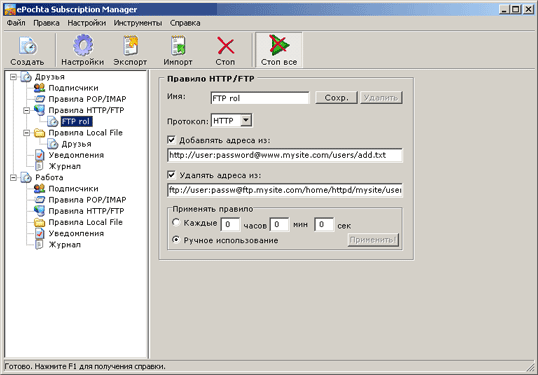Click Правила Local File folder icon under Друзья
Viewport: 538px width, 375px height.
point(39,133)
